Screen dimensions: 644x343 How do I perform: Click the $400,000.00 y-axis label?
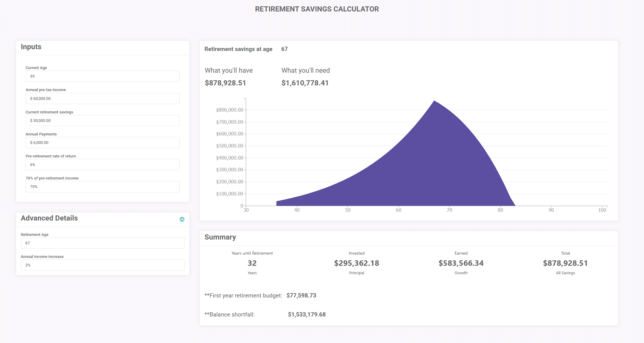coord(229,158)
